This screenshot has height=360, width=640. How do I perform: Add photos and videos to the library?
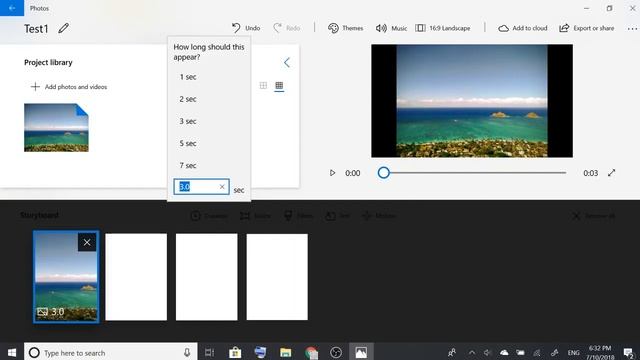[x=69, y=87]
